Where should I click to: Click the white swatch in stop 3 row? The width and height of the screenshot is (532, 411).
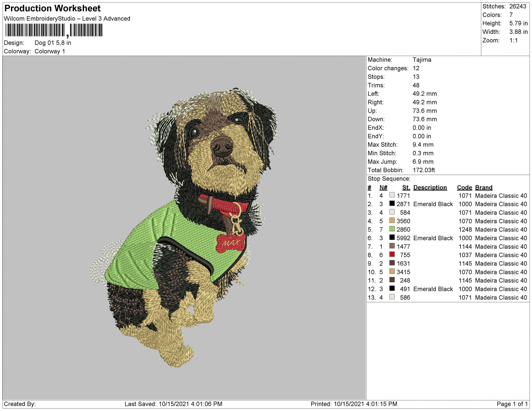392,212
